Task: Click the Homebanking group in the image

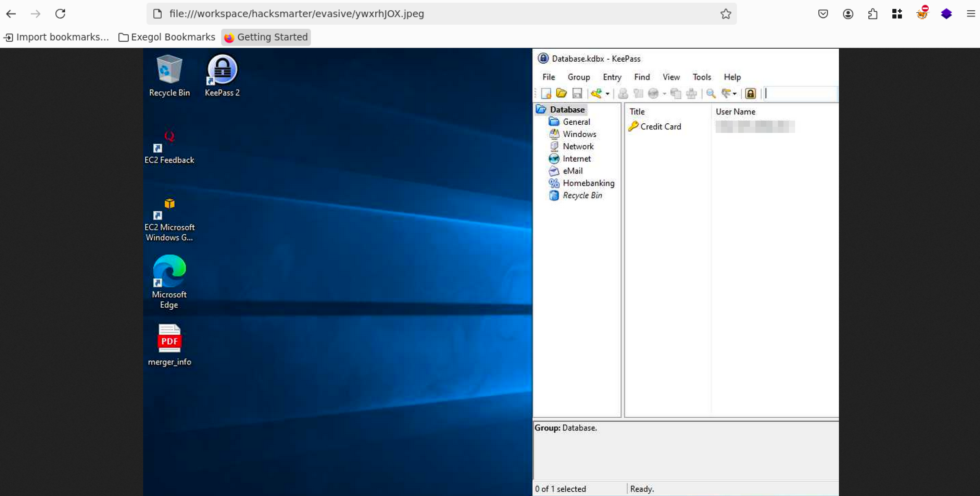Action: [588, 183]
